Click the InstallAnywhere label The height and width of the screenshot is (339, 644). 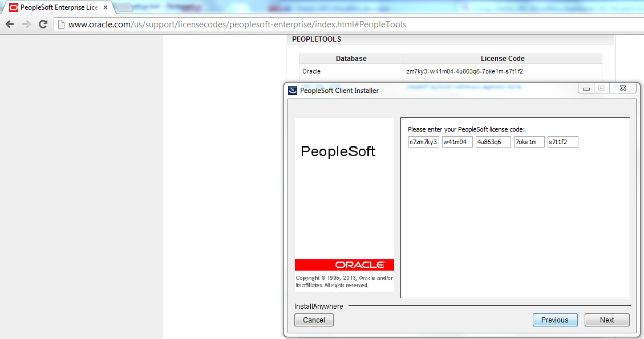click(318, 307)
